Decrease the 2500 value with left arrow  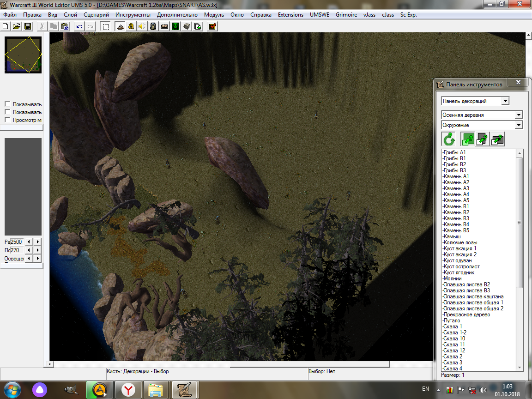29,242
